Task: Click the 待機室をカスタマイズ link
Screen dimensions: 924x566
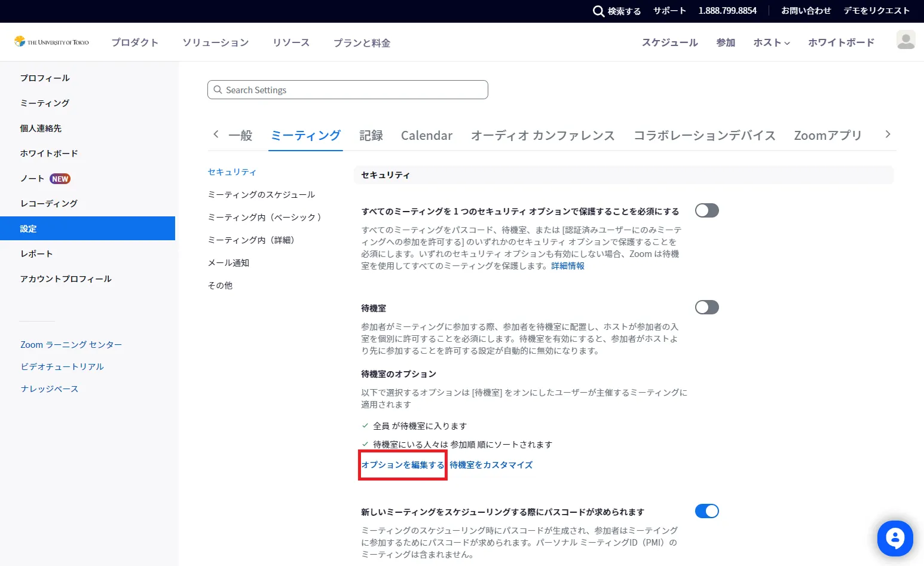Action: (x=491, y=465)
